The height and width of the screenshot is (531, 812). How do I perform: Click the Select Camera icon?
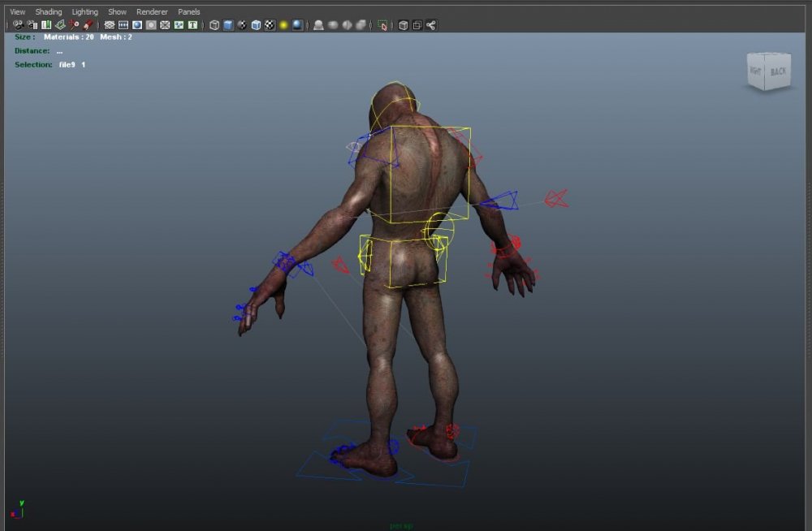coord(18,25)
